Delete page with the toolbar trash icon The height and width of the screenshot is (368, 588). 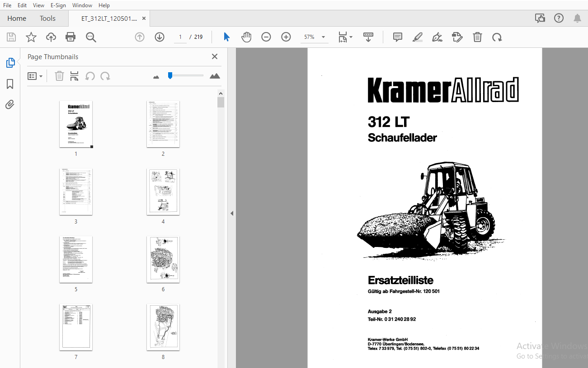click(x=477, y=37)
